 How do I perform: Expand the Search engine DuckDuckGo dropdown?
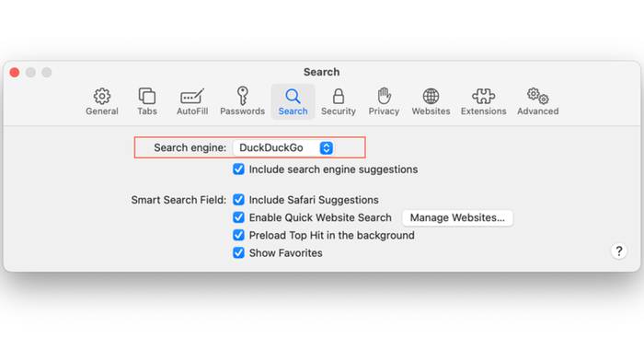283,147
